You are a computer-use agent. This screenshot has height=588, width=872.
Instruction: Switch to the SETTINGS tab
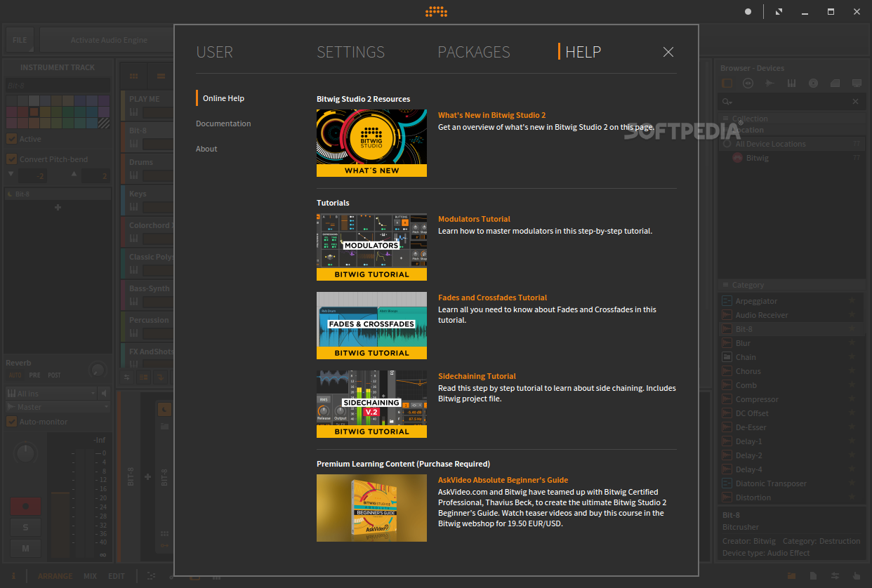click(350, 52)
